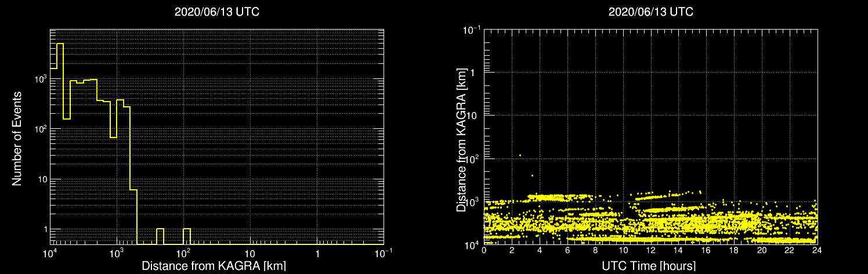Click the "10" hour tick on UTC Time axis
The image size is (868, 274).
[x=623, y=250]
